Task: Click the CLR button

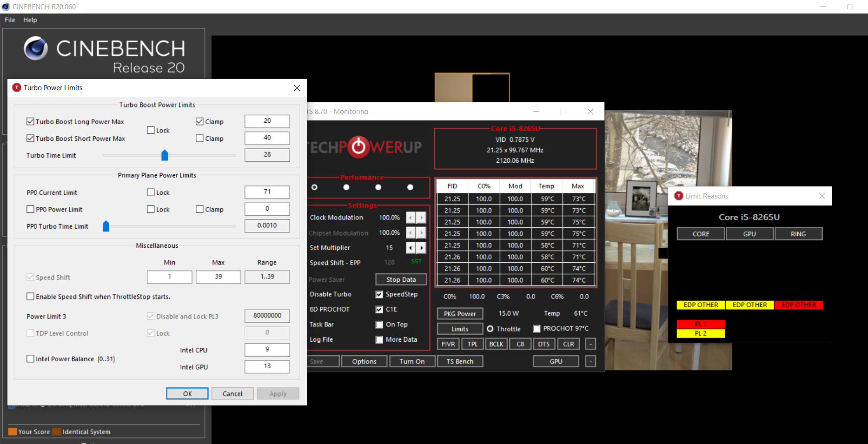Action: [569, 344]
